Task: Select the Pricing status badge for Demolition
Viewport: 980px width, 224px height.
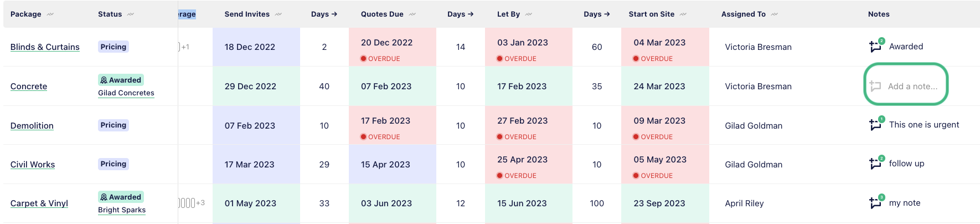Action: click(x=114, y=125)
